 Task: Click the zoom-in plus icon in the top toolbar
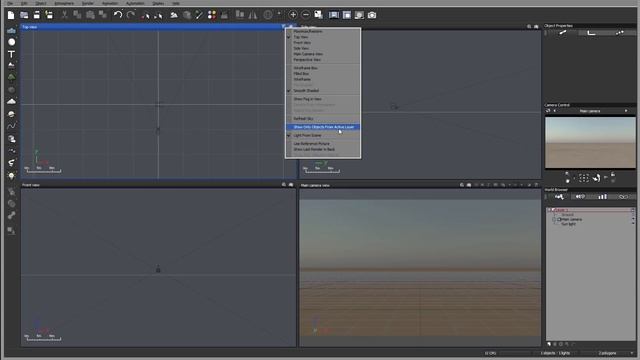(x=293, y=15)
